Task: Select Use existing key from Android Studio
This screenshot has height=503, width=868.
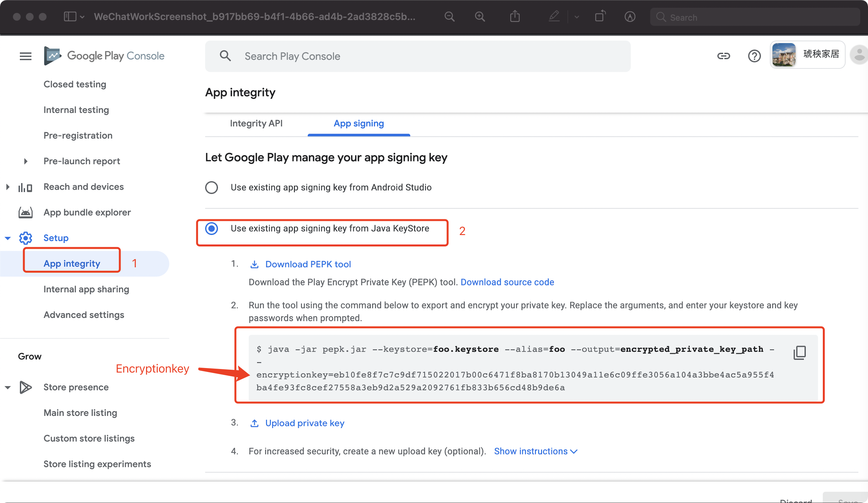Action: tap(211, 188)
